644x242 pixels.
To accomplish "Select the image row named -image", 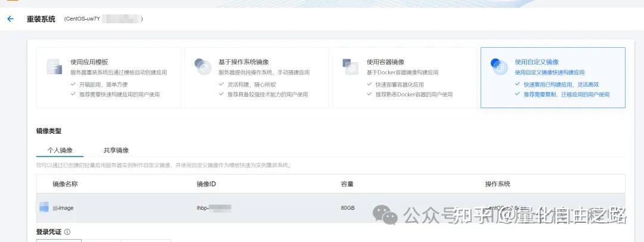I will tap(330, 208).
